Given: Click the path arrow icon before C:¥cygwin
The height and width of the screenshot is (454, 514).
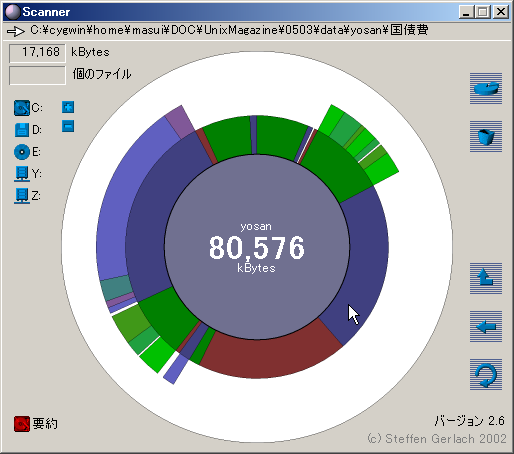Looking at the screenshot, I should [16, 31].
